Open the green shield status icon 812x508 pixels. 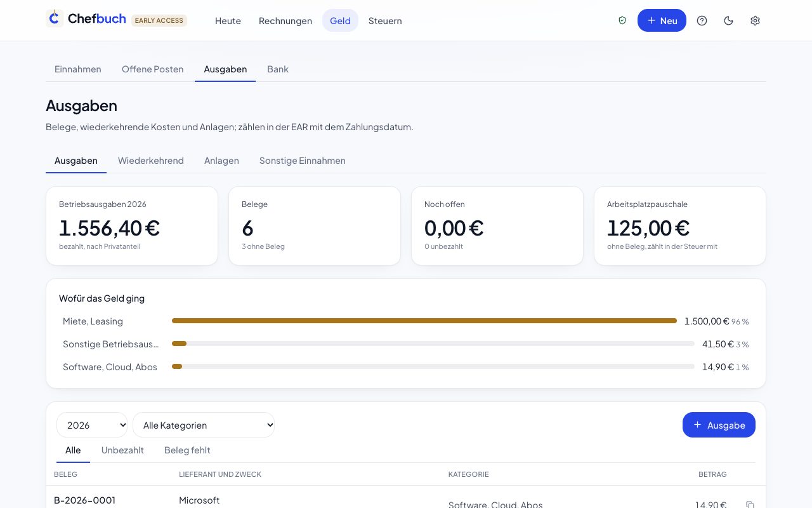(x=622, y=20)
